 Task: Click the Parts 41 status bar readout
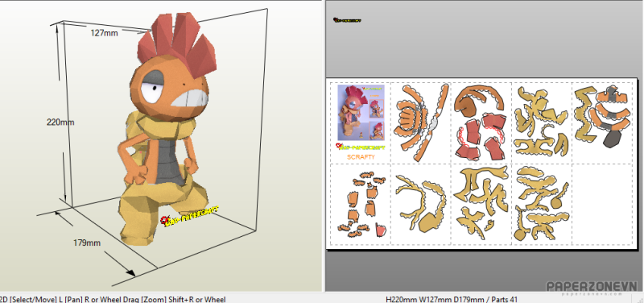pyautogui.click(x=504, y=299)
